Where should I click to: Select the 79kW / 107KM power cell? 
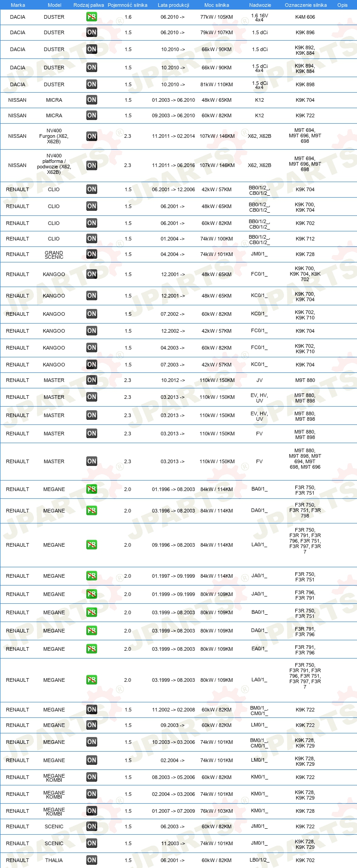coord(216,32)
